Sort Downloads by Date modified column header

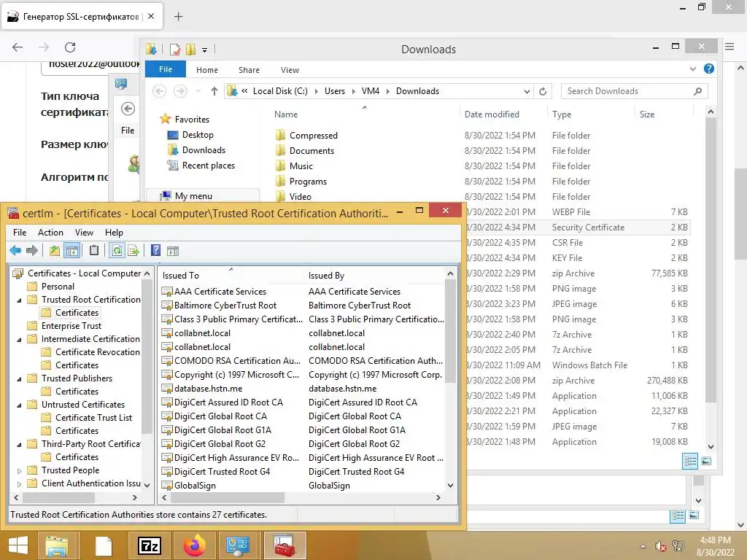[492, 114]
